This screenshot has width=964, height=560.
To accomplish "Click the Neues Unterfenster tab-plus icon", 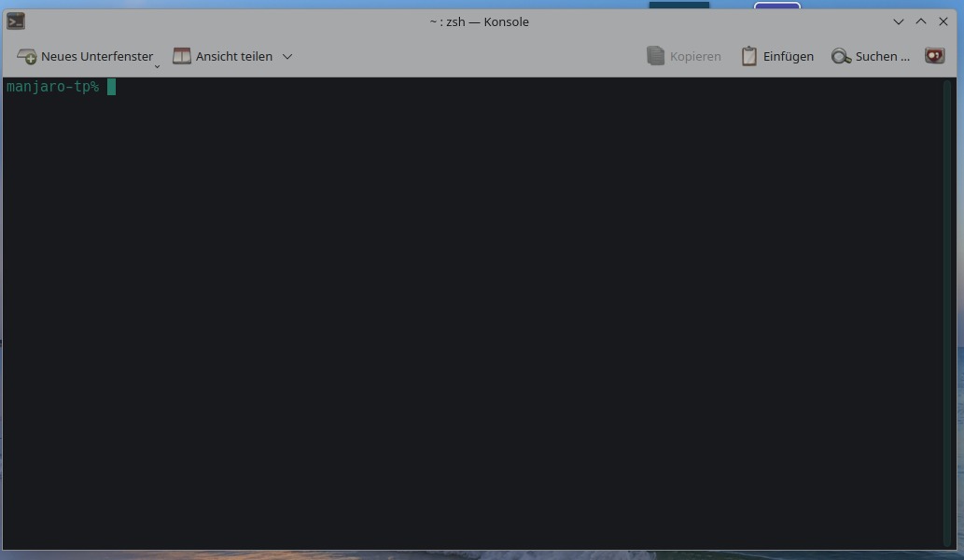I will coord(27,57).
